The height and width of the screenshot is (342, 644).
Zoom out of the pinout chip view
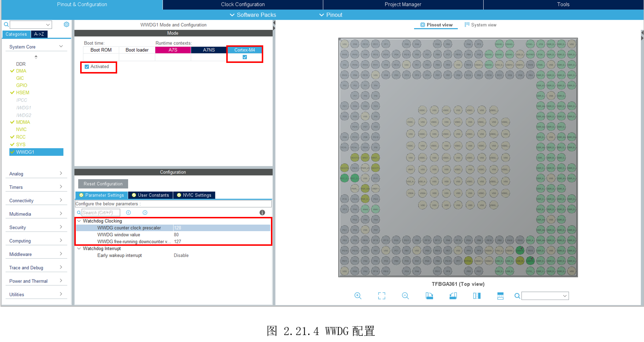coord(405,296)
